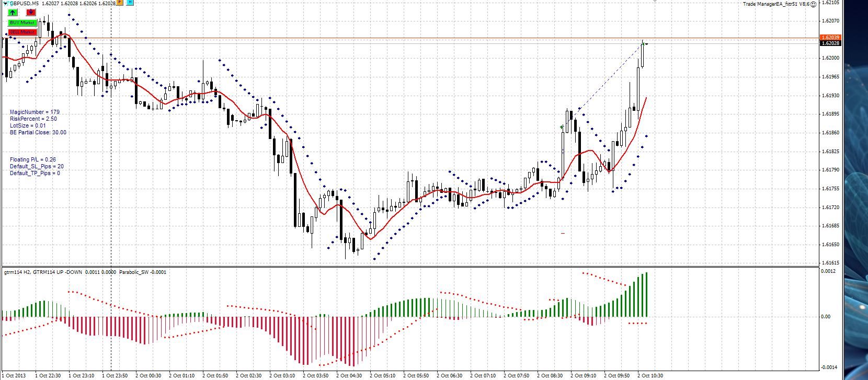Click the cyan N chart button
Viewport: 868px width, 380px height.
[130, 3]
